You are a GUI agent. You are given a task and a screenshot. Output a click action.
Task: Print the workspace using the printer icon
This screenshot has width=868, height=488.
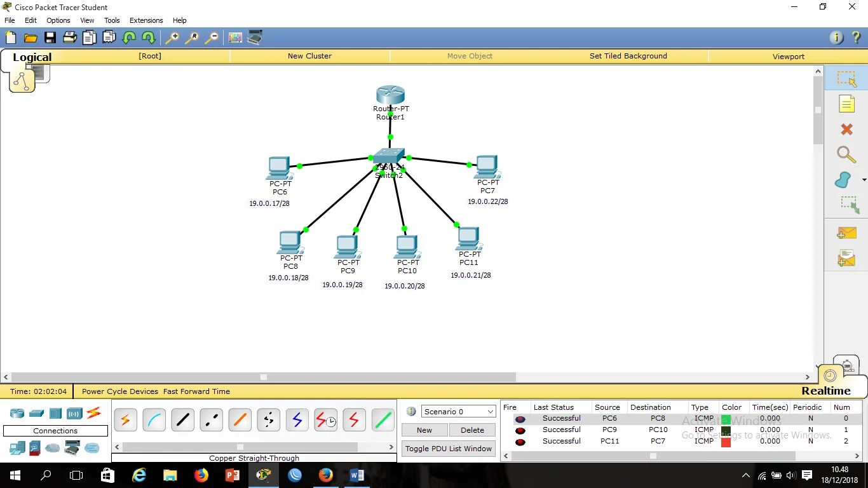coord(70,37)
